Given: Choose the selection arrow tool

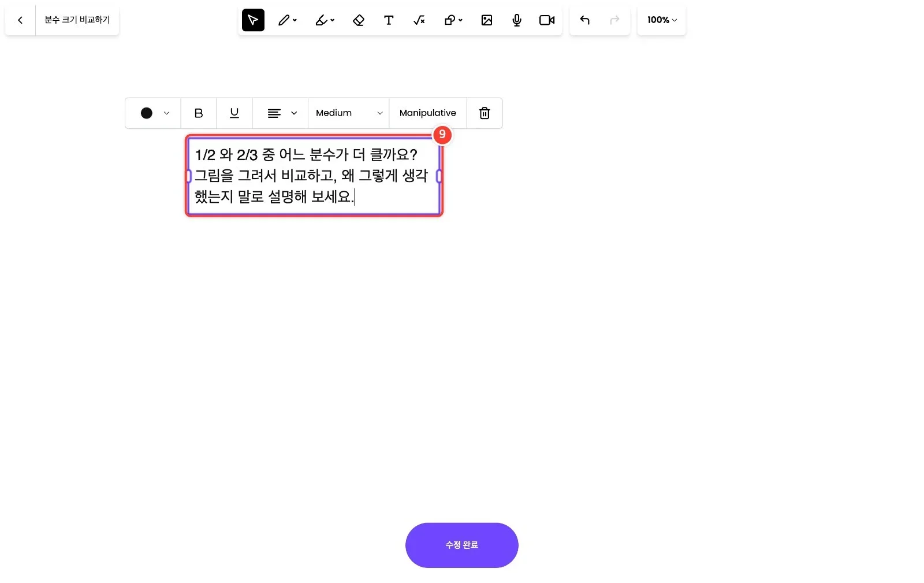Looking at the screenshot, I should pyautogui.click(x=253, y=20).
